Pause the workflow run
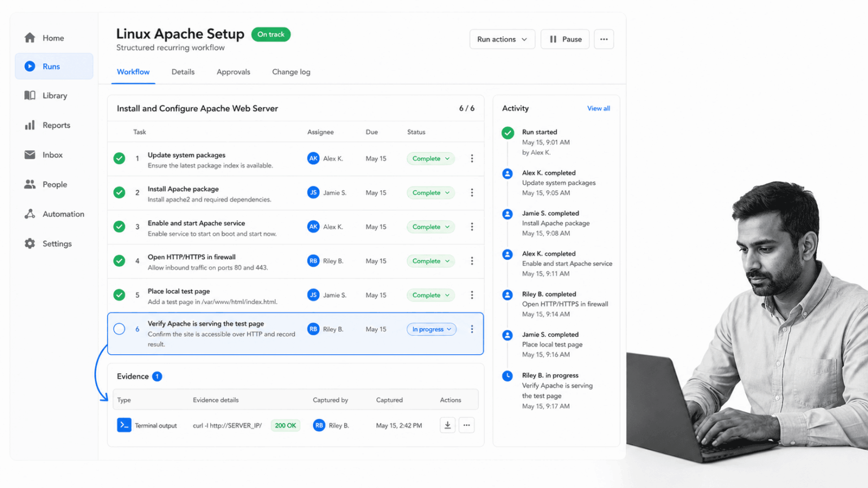The height and width of the screenshot is (488, 868). 565,39
